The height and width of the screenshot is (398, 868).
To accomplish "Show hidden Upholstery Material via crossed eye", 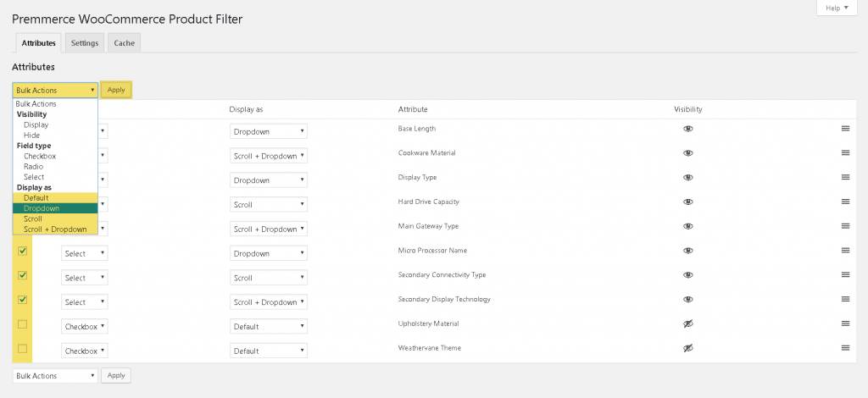I will pyautogui.click(x=688, y=323).
